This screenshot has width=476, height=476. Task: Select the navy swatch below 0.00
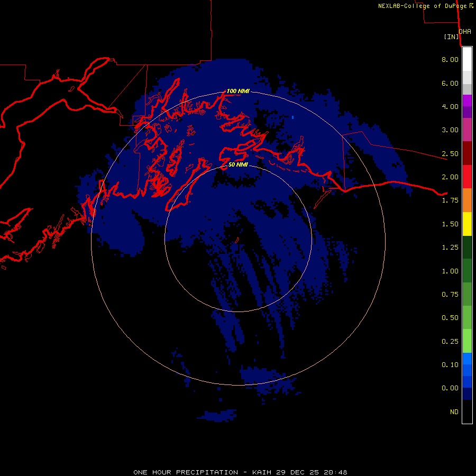point(467,394)
